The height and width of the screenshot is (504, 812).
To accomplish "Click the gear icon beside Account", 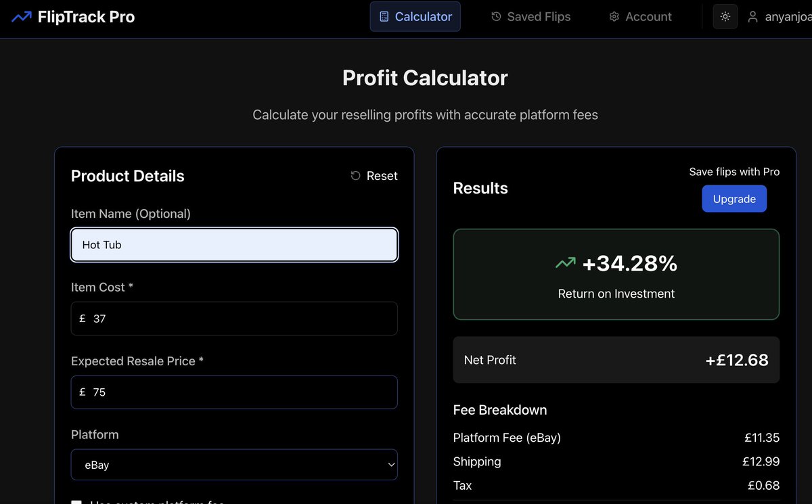I will 614,16.
